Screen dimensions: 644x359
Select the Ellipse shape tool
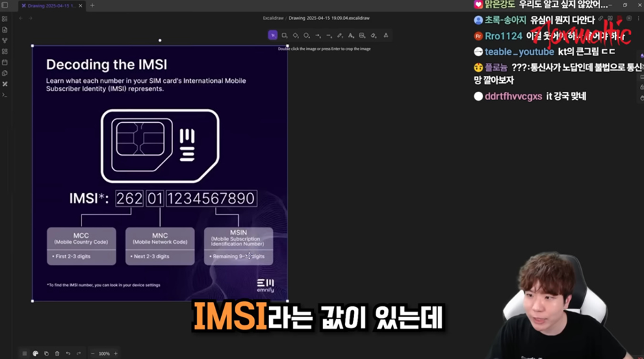coord(307,35)
